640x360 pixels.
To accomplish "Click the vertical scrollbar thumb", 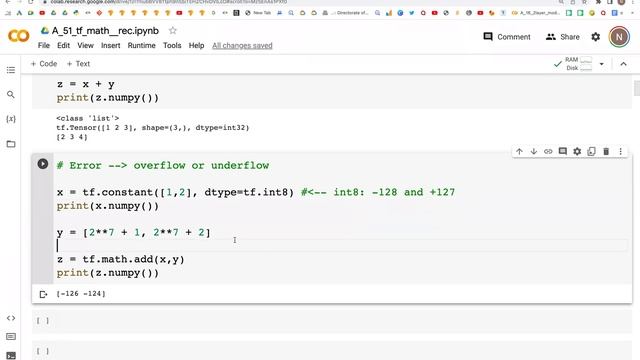I will [x=636, y=89].
